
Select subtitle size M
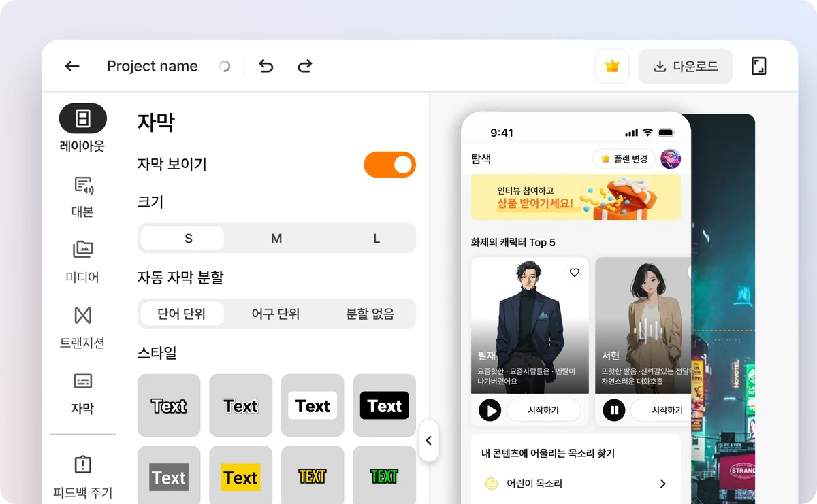tap(276, 239)
